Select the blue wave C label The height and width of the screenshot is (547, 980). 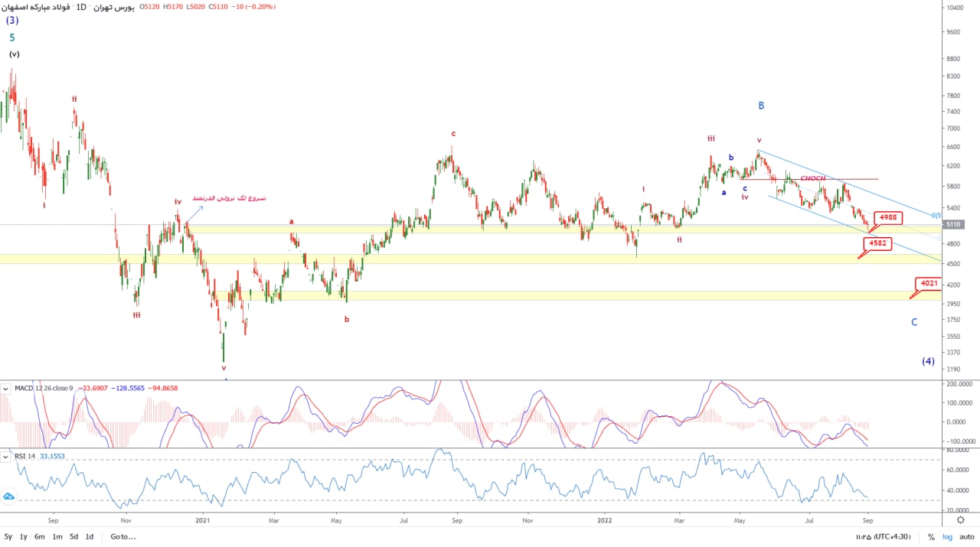coord(914,322)
